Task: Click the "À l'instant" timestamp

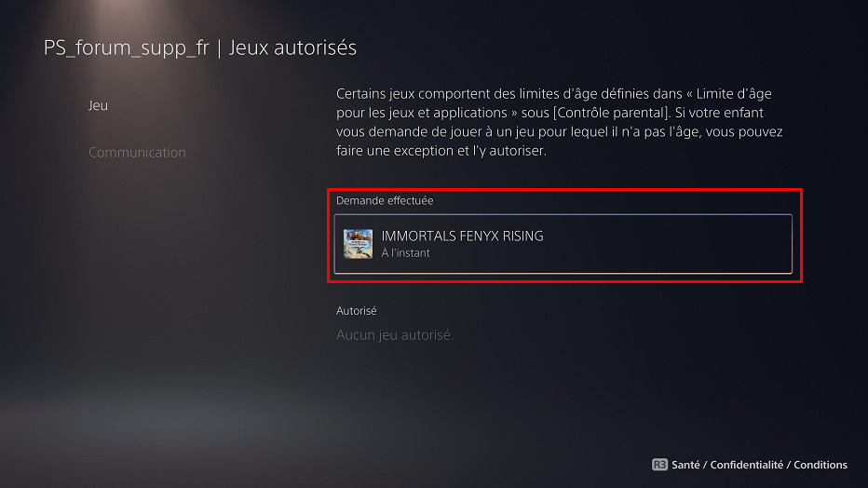Action: point(405,253)
